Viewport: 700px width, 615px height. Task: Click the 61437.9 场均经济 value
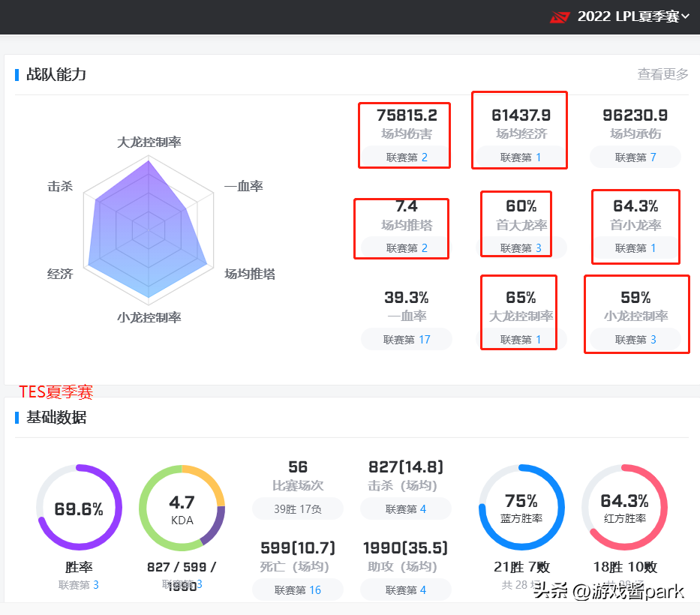tap(521, 115)
